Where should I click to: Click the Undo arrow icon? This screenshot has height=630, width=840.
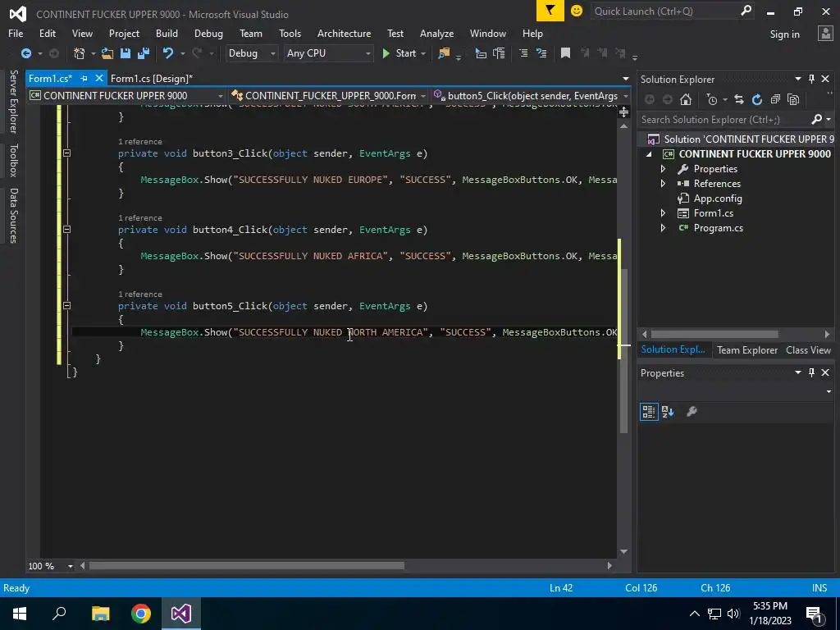[168, 53]
